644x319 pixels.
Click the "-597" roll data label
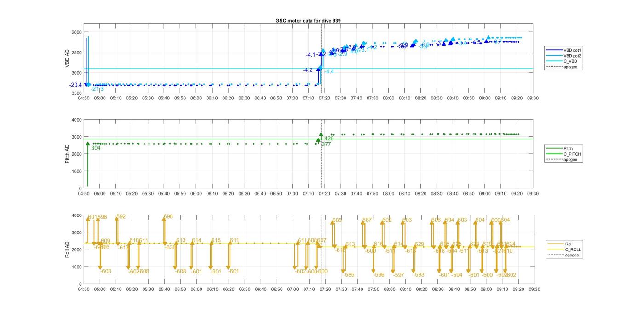[399, 275]
